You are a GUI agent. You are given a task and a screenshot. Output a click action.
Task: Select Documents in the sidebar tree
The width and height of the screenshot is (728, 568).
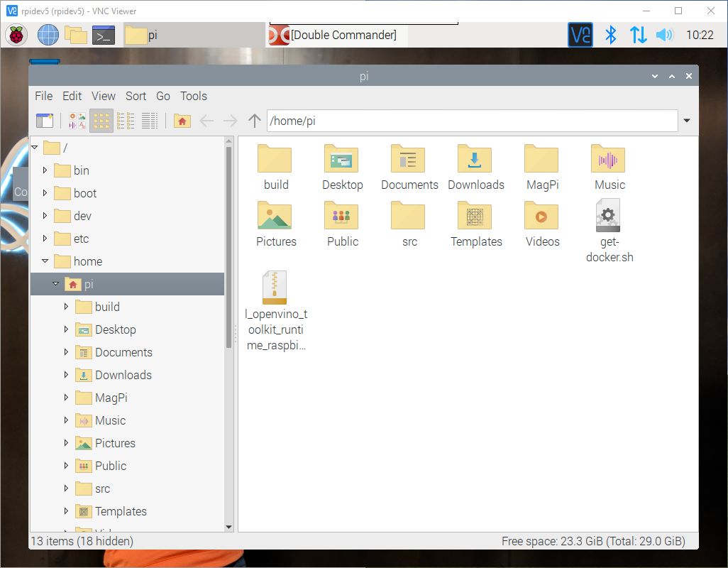point(123,352)
